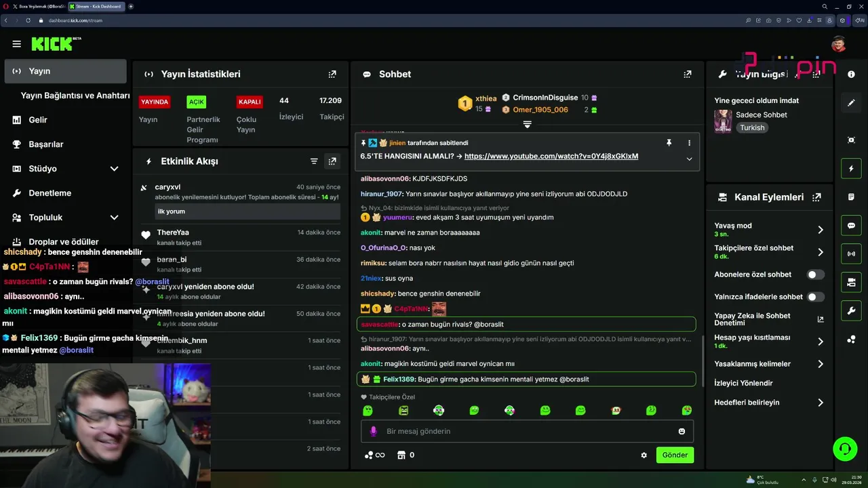Open the hamburger menu next to Kick logo

point(16,44)
